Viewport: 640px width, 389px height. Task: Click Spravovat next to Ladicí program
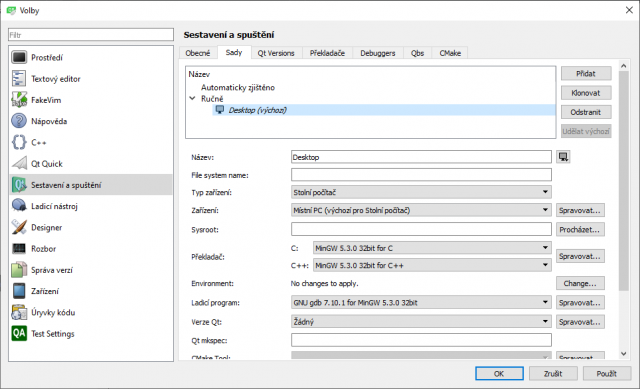pyautogui.click(x=580, y=302)
